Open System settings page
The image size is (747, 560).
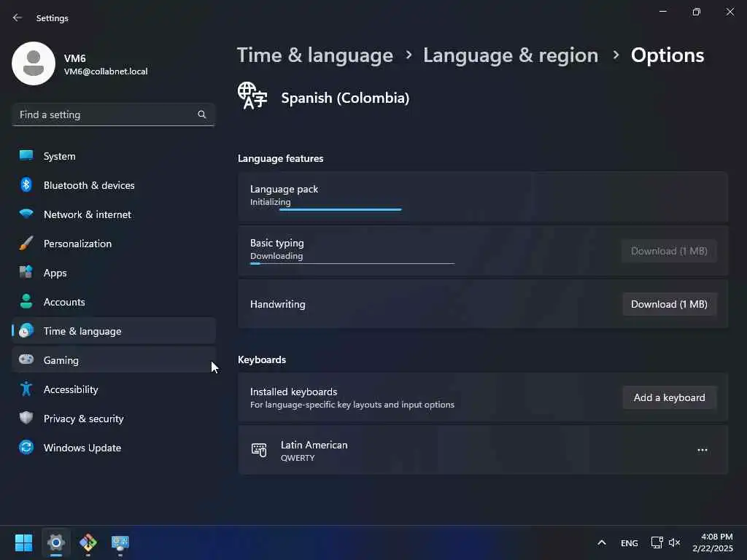click(x=114, y=156)
